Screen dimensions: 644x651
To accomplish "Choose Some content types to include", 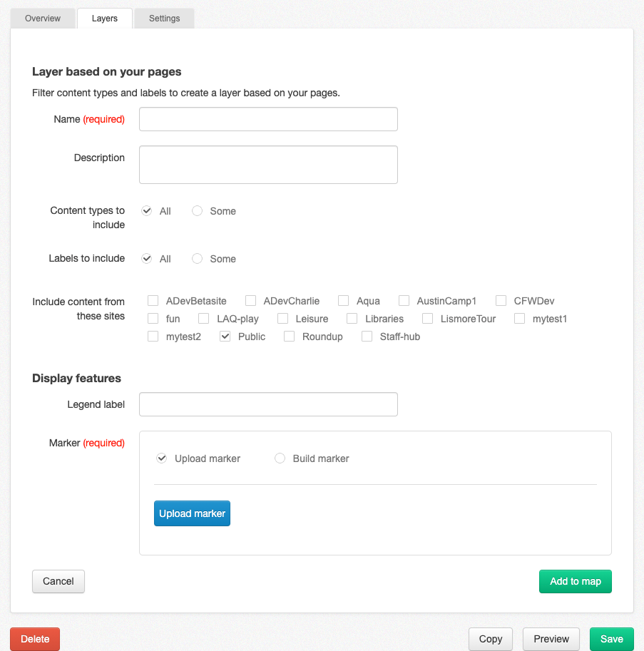I will (x=197, y=211).
